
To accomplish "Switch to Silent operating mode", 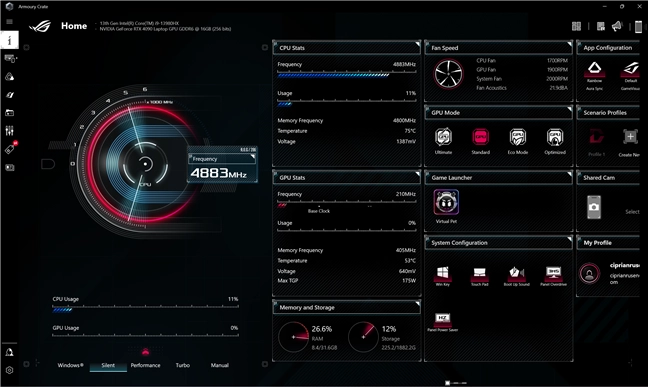I will point(108,366).
